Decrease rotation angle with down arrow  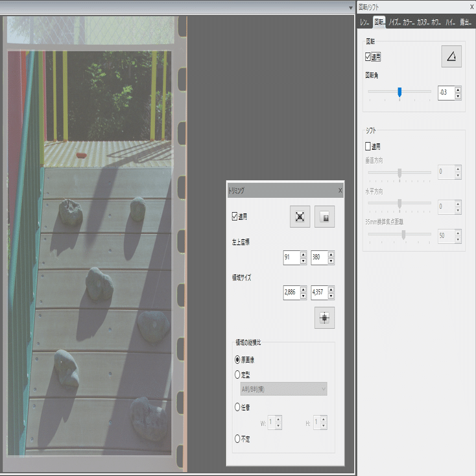(x=458, y=97)
